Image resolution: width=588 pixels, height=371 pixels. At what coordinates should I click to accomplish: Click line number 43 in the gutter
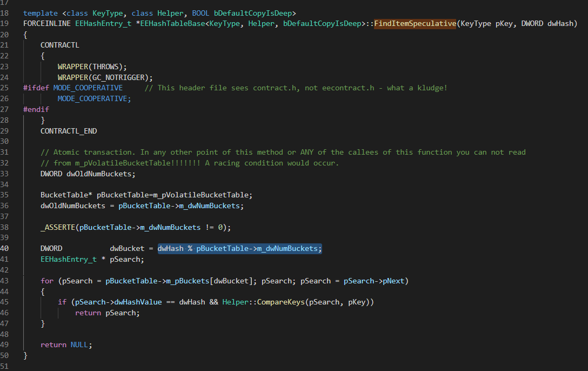tap(4, 281)
